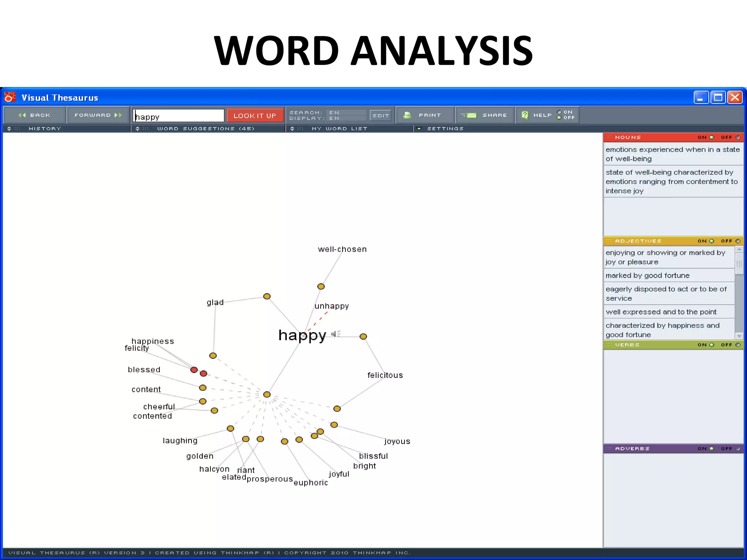Turn adverbs ON radio button
This screenshot has width=747, height=560.
711,449
